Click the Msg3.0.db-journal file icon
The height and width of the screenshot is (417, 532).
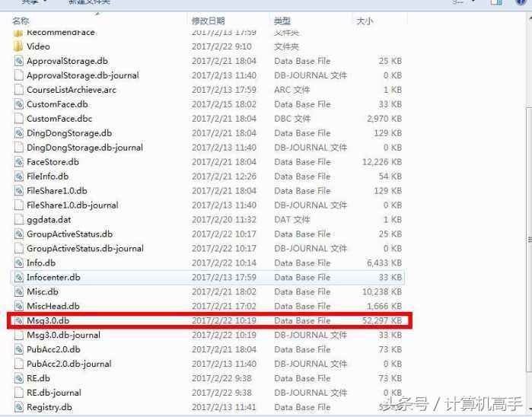(19, 335)
